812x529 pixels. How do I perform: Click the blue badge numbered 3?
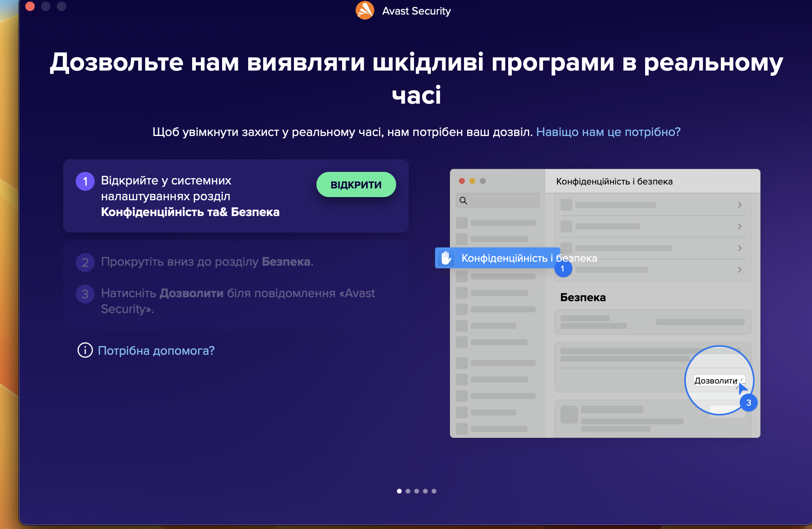pos(748,403)
